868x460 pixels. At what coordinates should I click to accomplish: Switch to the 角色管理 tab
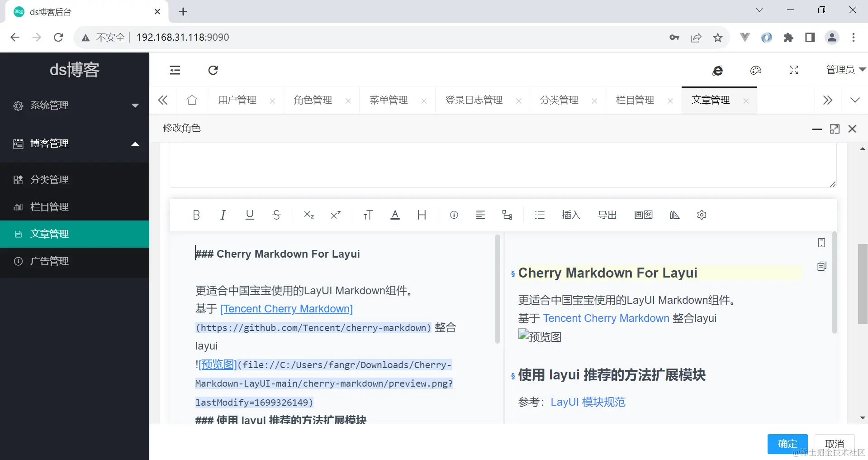tap(313, 100)
